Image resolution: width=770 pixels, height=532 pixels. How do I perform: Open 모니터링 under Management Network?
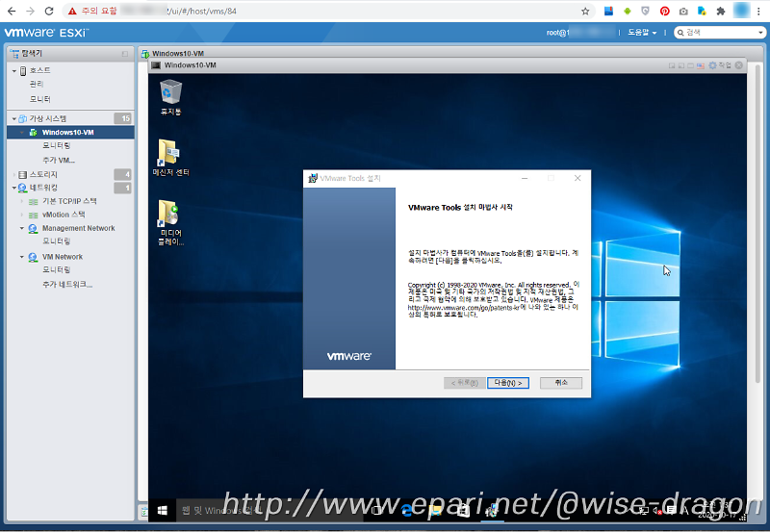coord(57,241)
